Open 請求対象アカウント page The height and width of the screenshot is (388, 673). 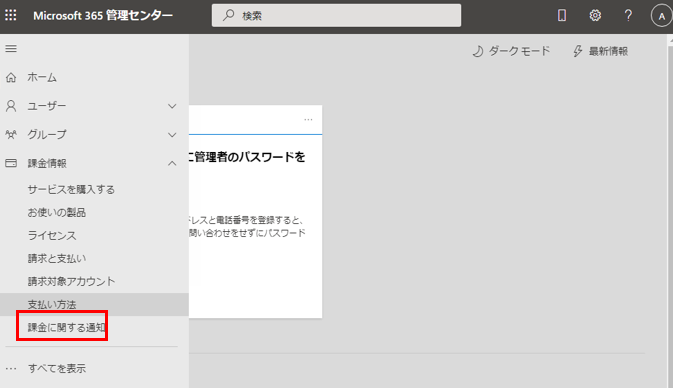[x=71, y=281]
